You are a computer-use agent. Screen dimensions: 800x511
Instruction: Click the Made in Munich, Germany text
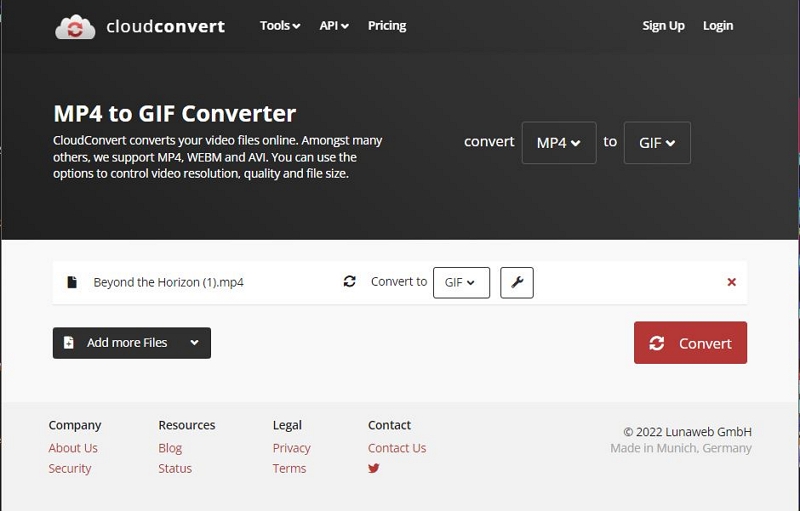(681, 448)
